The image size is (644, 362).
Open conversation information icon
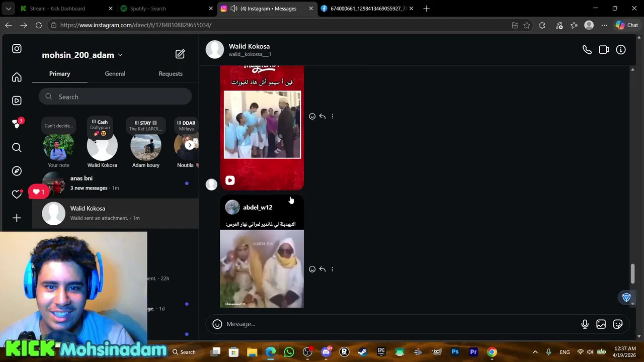coord(621,50)
